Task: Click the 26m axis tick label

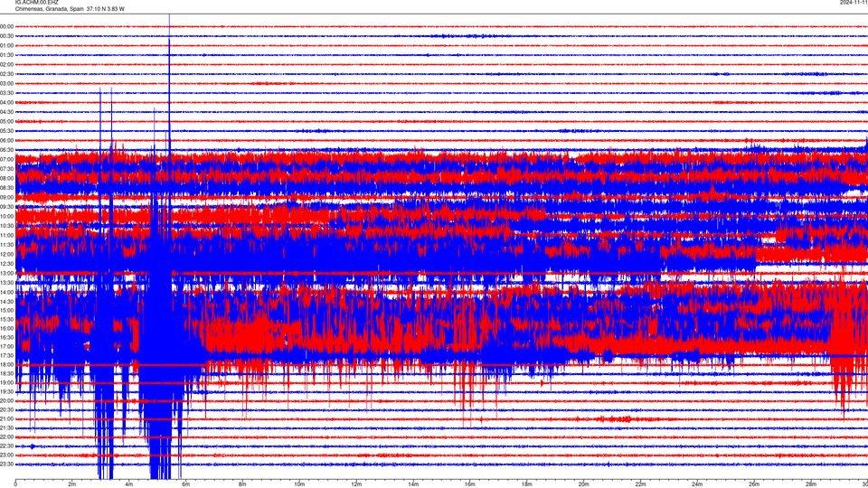Action: point(754,484)
